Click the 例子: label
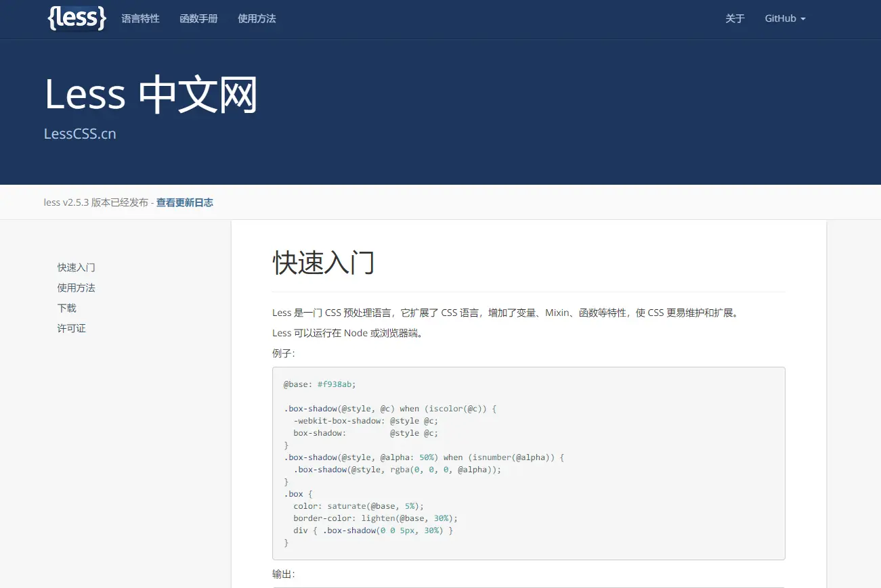This screenshot has height=588, width=881. 284,353
